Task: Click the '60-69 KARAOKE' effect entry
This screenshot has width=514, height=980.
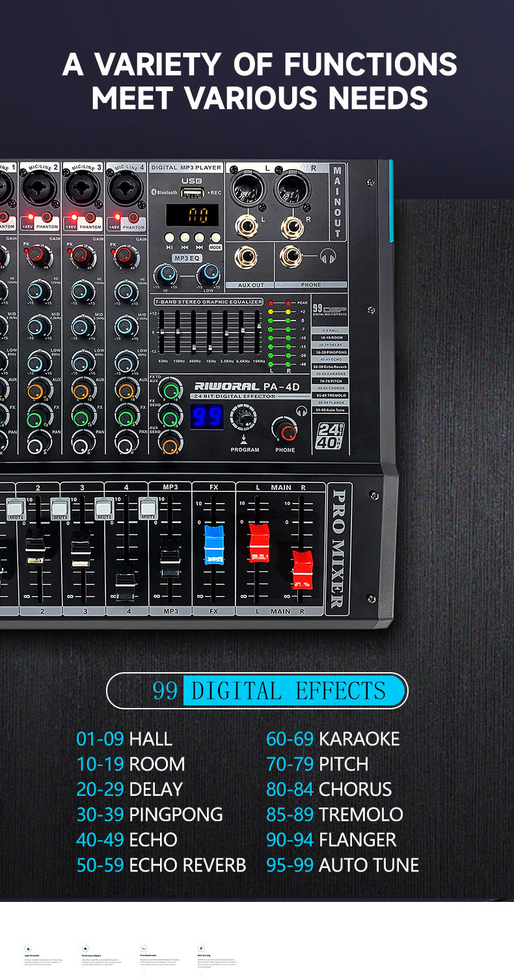Action: click(333, 739)
